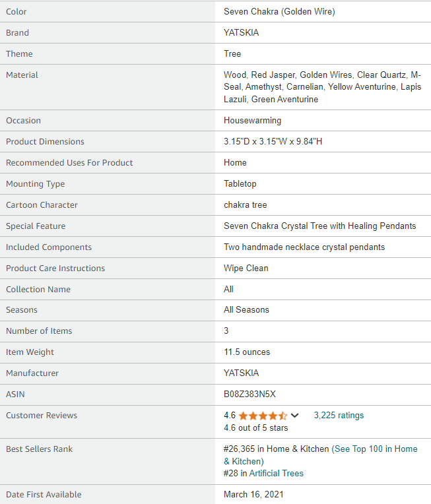Click the Wipe Clean care instruction
This screenshot has width=431, height=504.
[x=246, y=268]
